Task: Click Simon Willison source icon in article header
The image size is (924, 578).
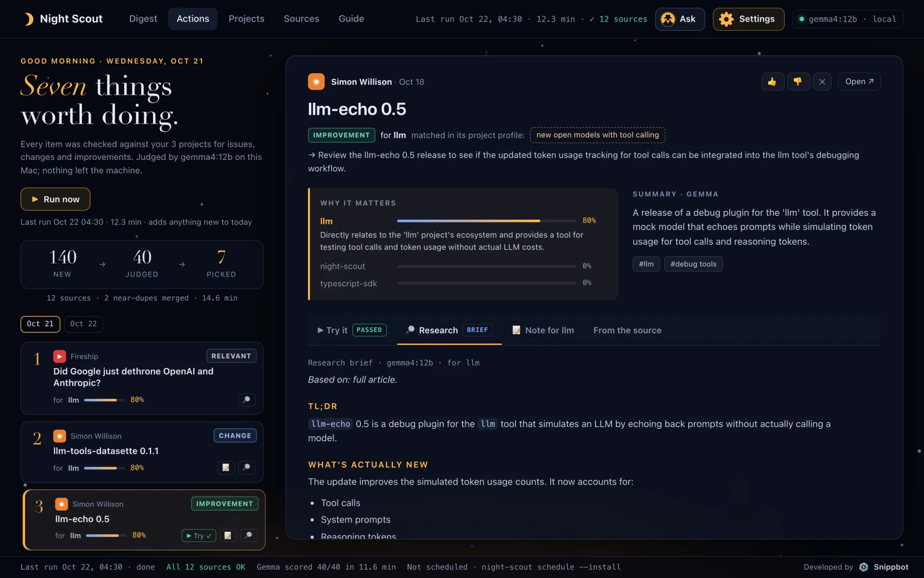Action: [x=316, y=82]
